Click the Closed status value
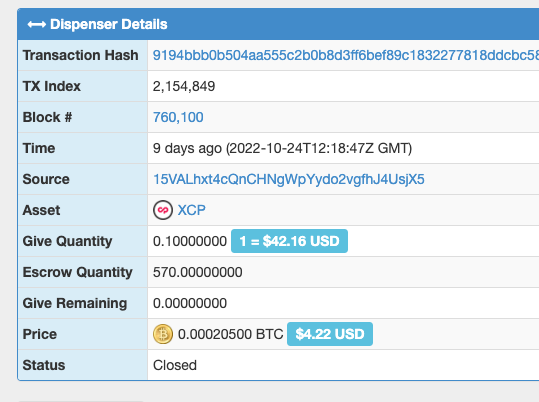This screenshot has width=539, height=402. pos(175,365)
